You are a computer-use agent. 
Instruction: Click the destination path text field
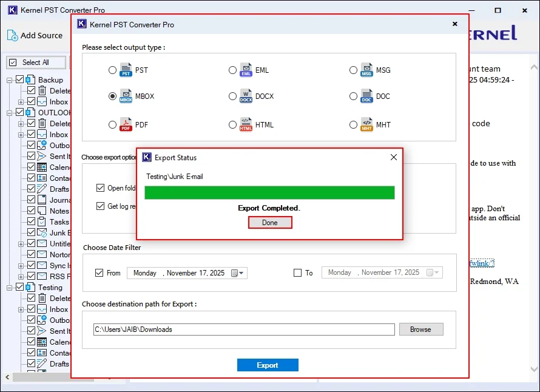[244, 329]
